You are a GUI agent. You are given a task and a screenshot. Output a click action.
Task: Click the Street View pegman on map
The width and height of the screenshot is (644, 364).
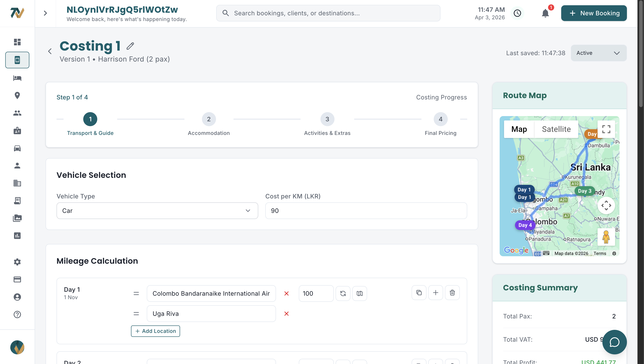point(606,237)
